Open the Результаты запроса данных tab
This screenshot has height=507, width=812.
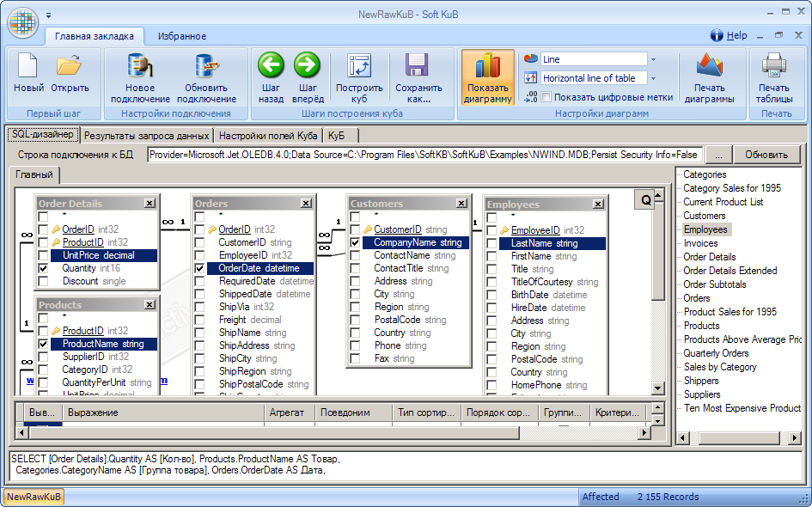pyautogui.click(x=146, y=136)
